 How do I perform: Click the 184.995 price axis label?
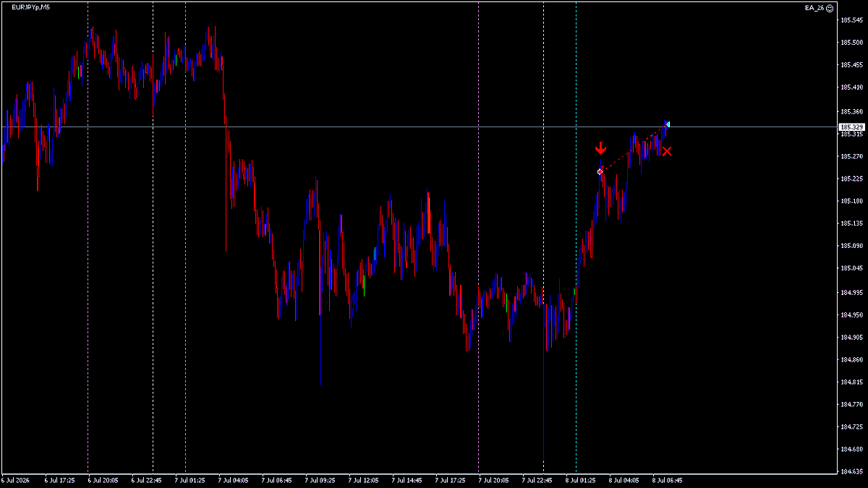[x=851, y=293]
